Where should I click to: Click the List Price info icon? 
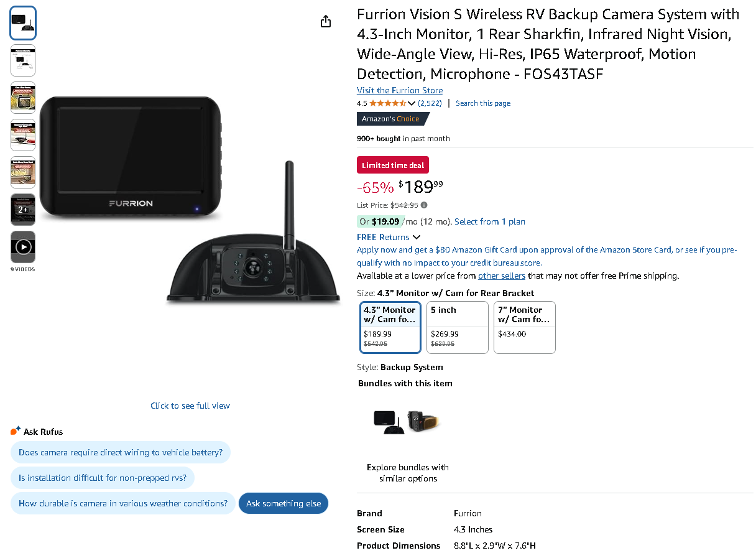424,205
